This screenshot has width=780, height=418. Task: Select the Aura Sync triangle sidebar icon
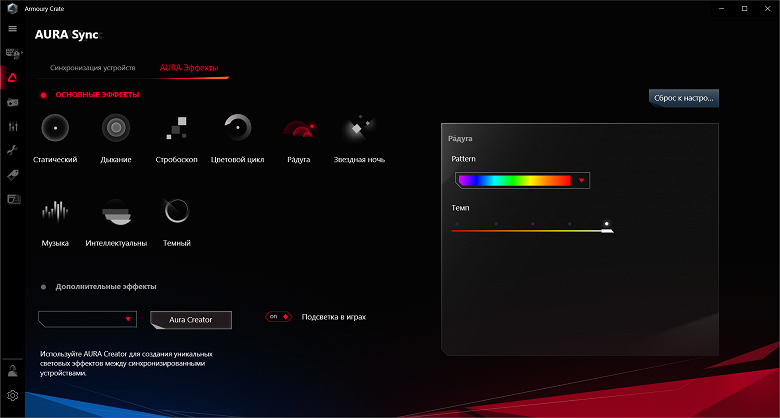pyautogui.click(x=13, y=78)
